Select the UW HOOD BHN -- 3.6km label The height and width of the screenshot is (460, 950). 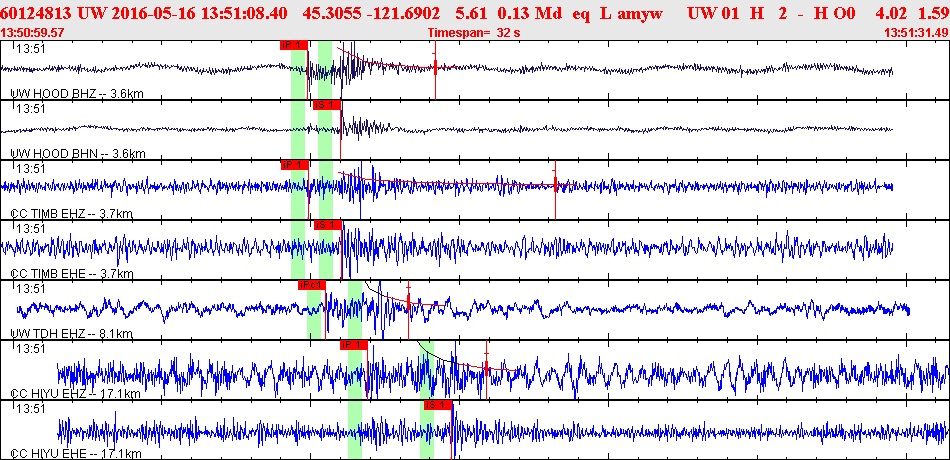78,153
